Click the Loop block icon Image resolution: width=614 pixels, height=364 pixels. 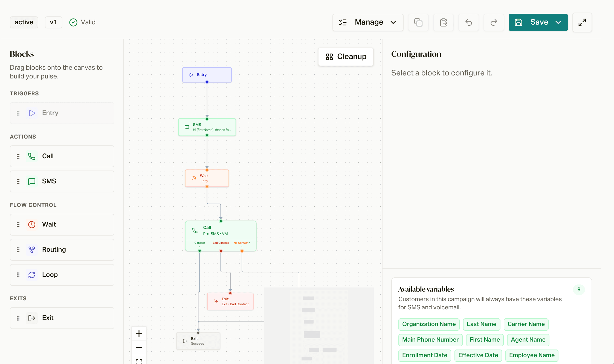(x=32, y=275)
